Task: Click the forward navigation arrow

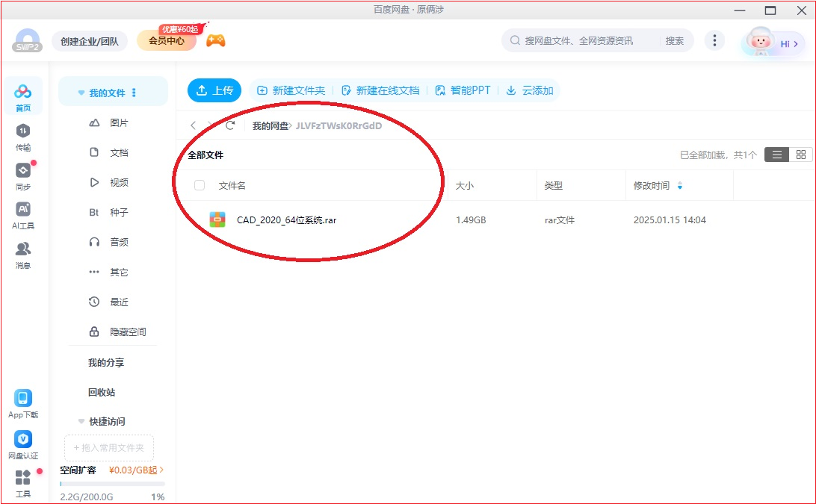Action: pyautogui.click(x=210, y=125)
